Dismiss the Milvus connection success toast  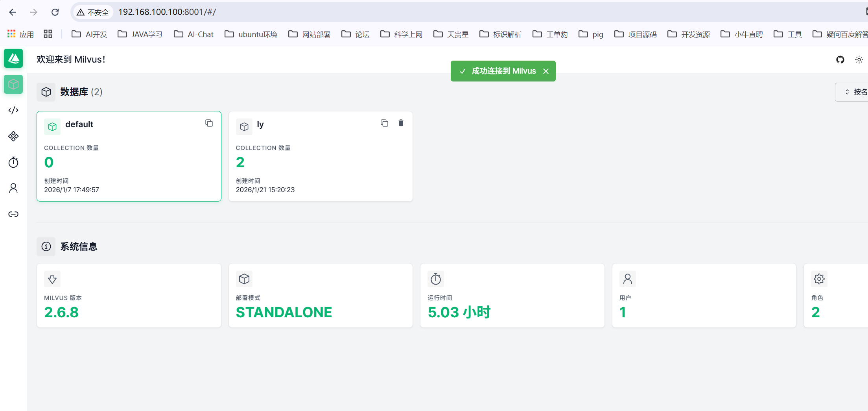click(546, 71)
